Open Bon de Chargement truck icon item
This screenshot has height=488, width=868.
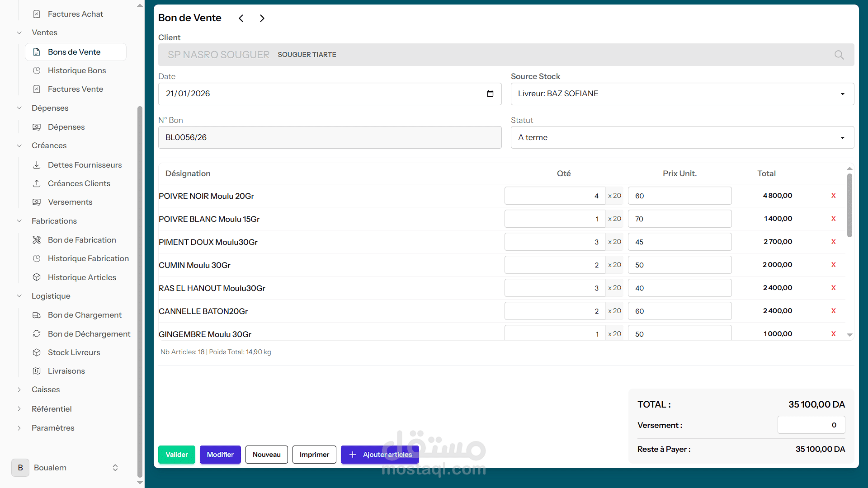pos(84,315)
